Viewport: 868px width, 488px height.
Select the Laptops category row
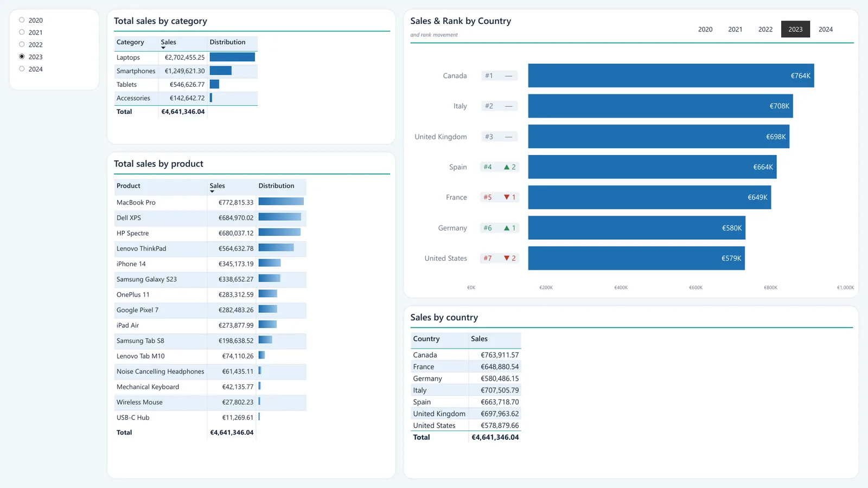[x=186, y=57]
